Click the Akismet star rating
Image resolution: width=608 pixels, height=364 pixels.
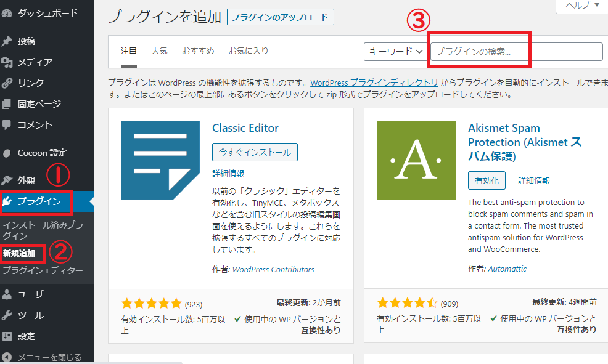tap(407, 303)
